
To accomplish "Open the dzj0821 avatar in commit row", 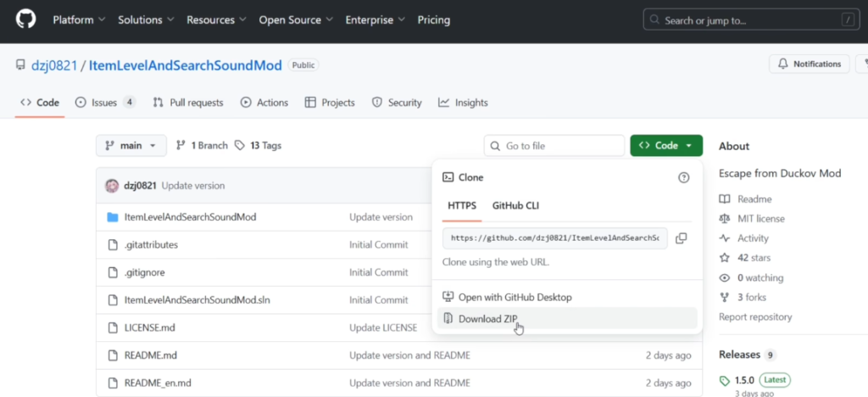I will coord(112,186).
